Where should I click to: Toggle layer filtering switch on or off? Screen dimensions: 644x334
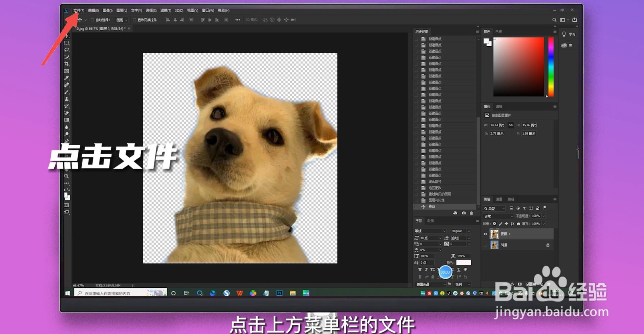(545, 208)
